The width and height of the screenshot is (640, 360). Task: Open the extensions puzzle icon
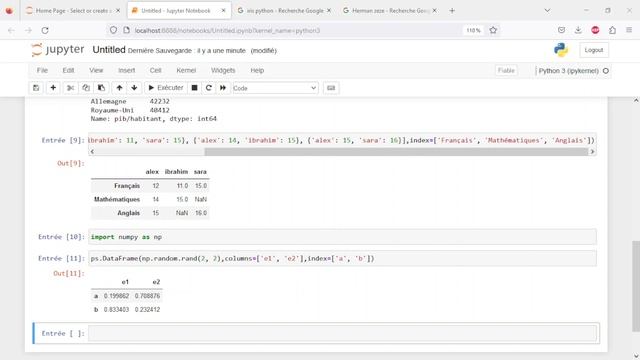point(612,30)
